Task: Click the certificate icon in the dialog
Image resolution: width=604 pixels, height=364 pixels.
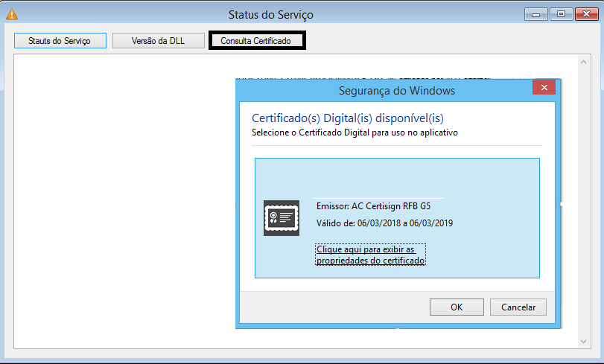Action: [x=282, y=218]
